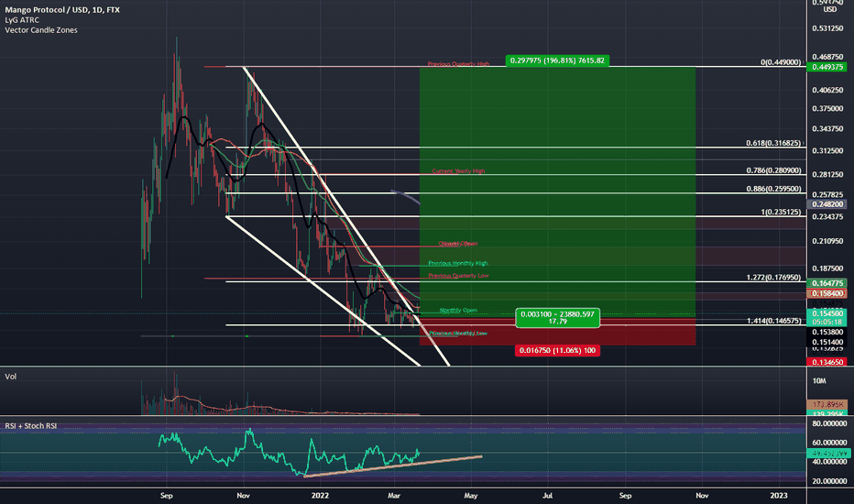Click the red 0.134650 price axis tag

pos(827,362)
